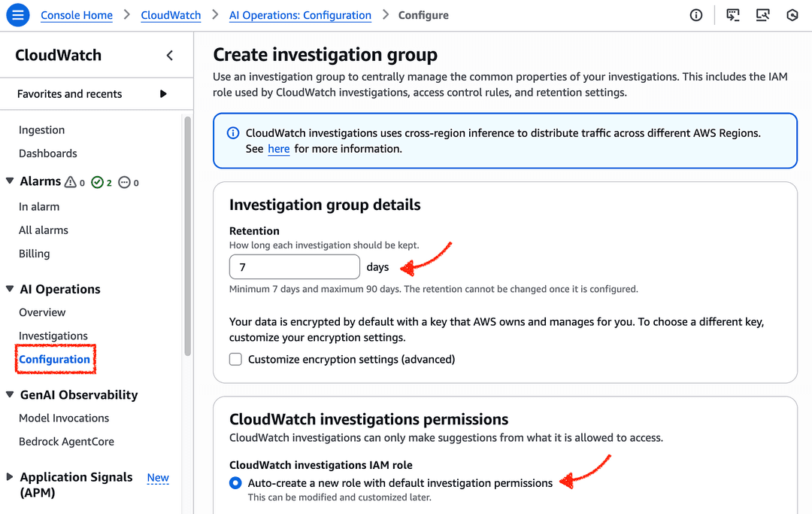Click Create investigation group heading

tap(326, 54)
